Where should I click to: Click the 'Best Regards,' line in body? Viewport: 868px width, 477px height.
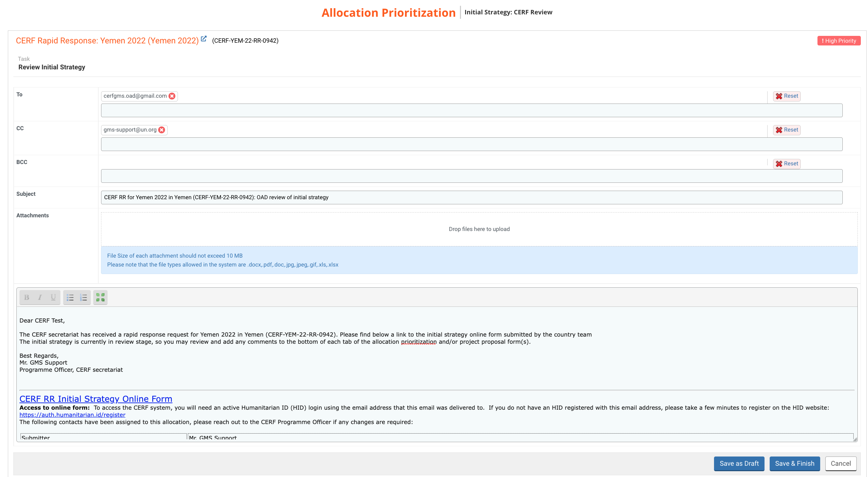pos(39,356)
